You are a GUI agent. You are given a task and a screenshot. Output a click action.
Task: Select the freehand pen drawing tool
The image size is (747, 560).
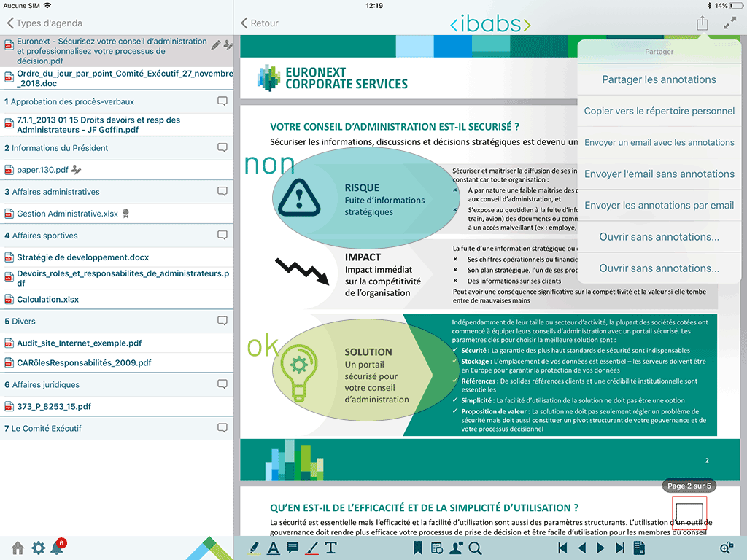tap(311, 548)
